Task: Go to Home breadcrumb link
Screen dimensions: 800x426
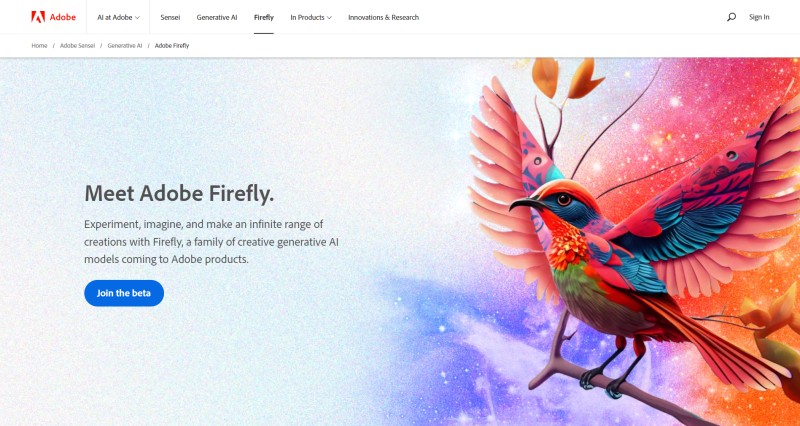Action: 39,45
